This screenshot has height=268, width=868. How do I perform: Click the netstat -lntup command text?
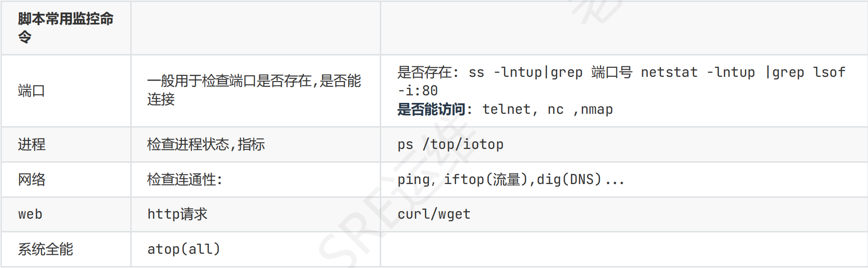tap(698, 72)
